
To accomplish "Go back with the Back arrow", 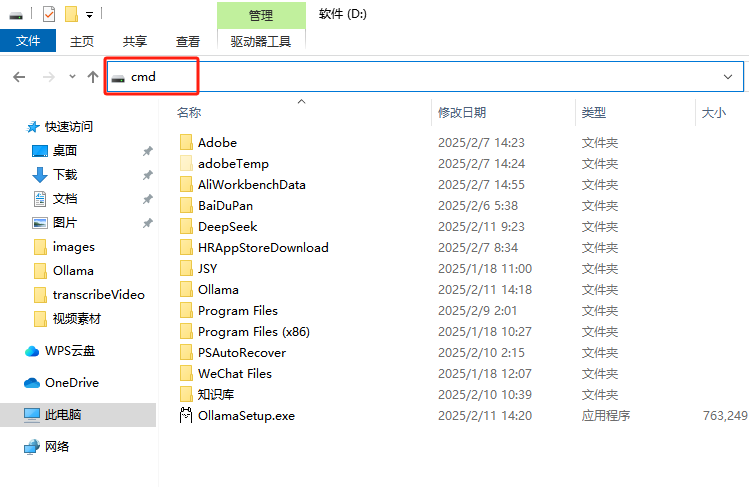I will coord(19,77).
